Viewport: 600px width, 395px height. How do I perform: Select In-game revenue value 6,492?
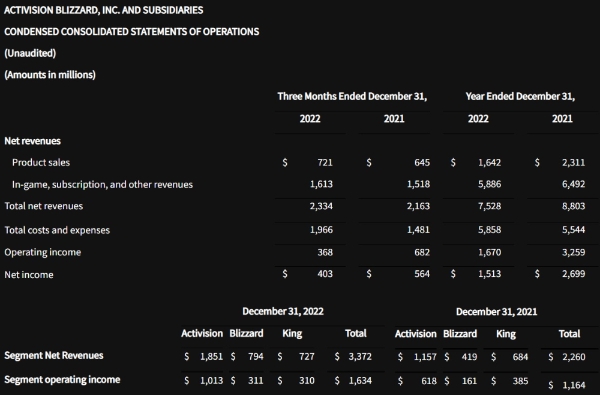pyautogui.click(x=574, y=184)
